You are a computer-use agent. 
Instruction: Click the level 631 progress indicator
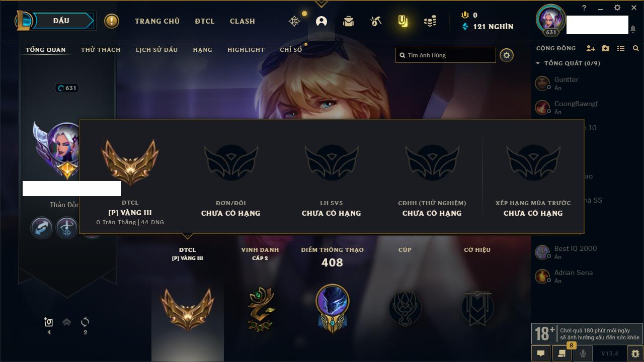coord(67,88)
